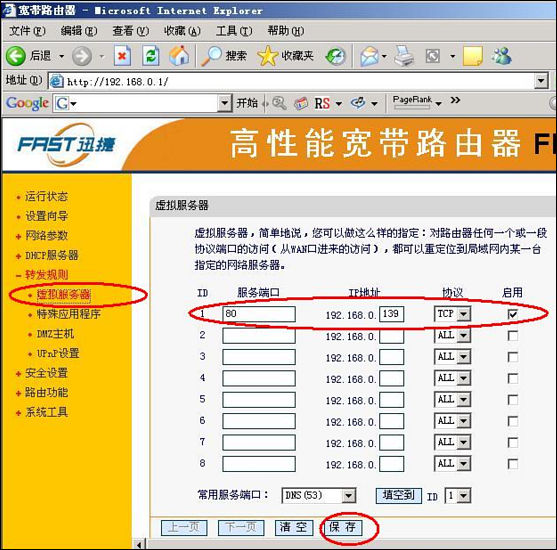557x550 pixels.
Task: Open the 工具(T) menu
Action: (234, 31)
